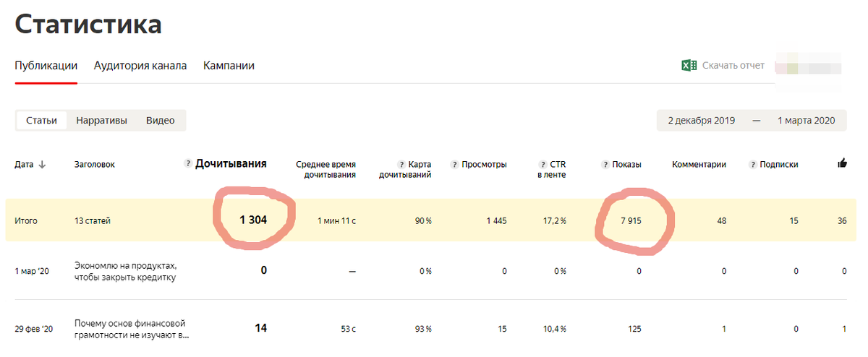Click the Просмотры column header text
Image resolution: width=868 pixels, height=357 pixels.
pos(485,164)
